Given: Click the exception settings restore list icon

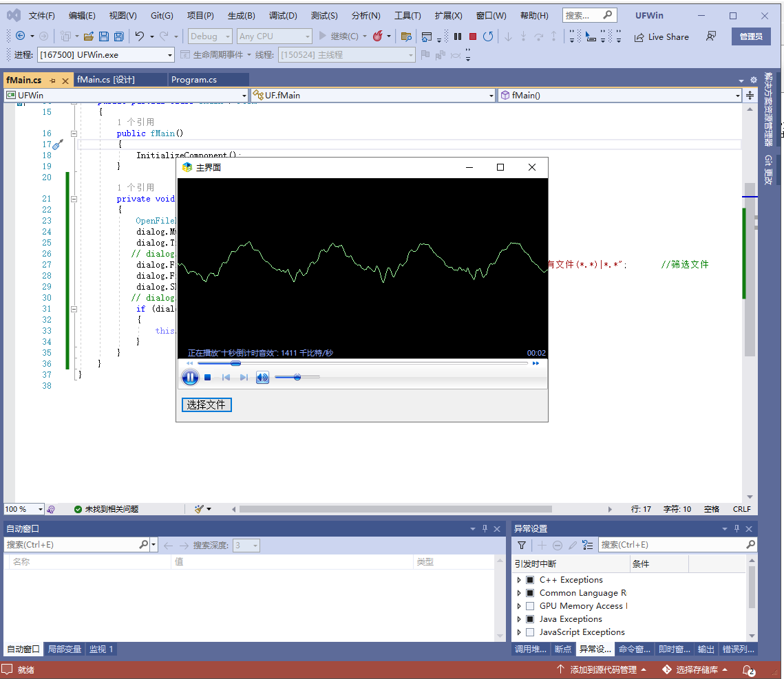Looking at the screenshot, I should pyautogui.click(x=588, y=545).
